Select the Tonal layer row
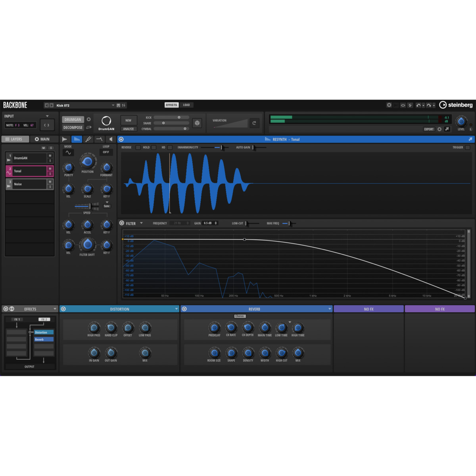Image resolution: width=476 pixels, height=476 pixels. point(30,171)
